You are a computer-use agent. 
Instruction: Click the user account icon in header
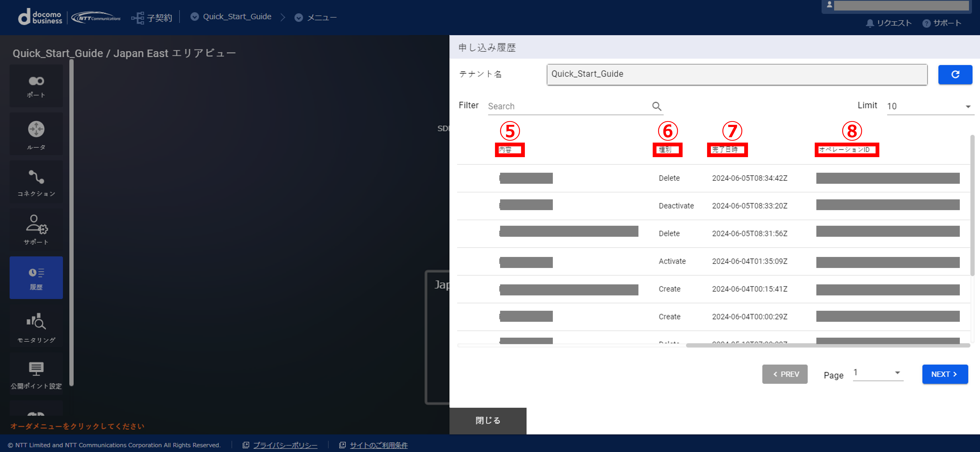[x=829, y=5]
